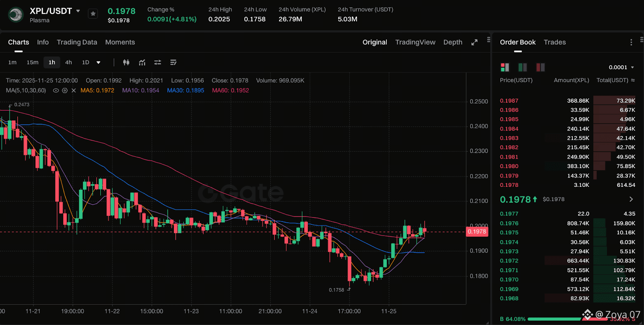Image resolution: width=644 pixels, height=325 pixels.
Task: Click the MA60: 0.1952 label
Action: (x=230, y=91)
